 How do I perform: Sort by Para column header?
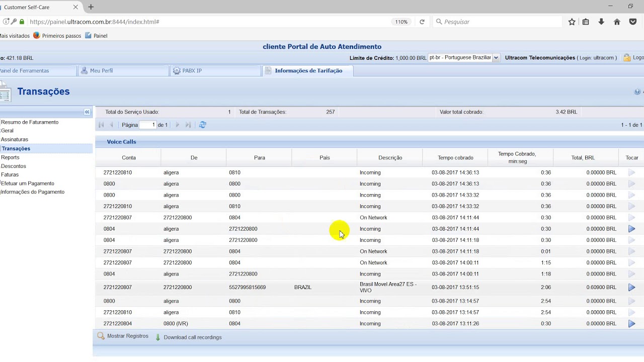coord(259,158)
